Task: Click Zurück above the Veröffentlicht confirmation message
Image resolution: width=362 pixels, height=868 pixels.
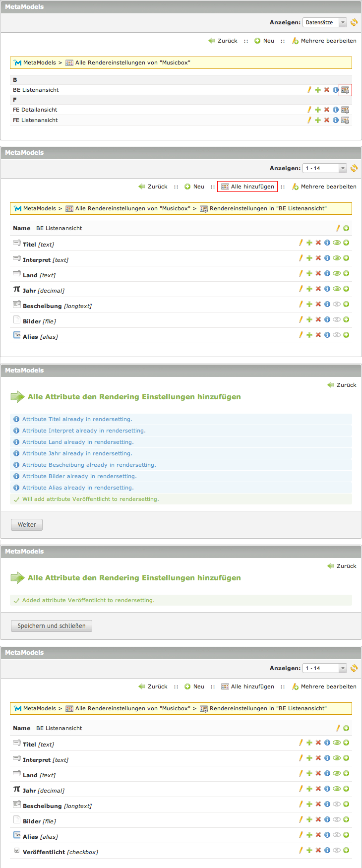Action: click(342, 566)
